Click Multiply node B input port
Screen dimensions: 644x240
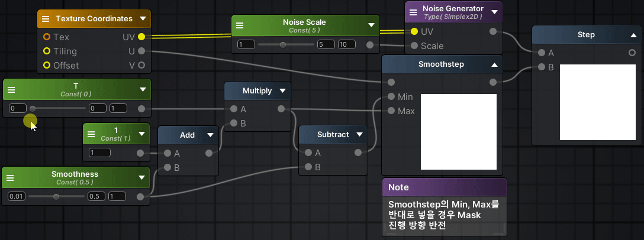tap(234, 123)
